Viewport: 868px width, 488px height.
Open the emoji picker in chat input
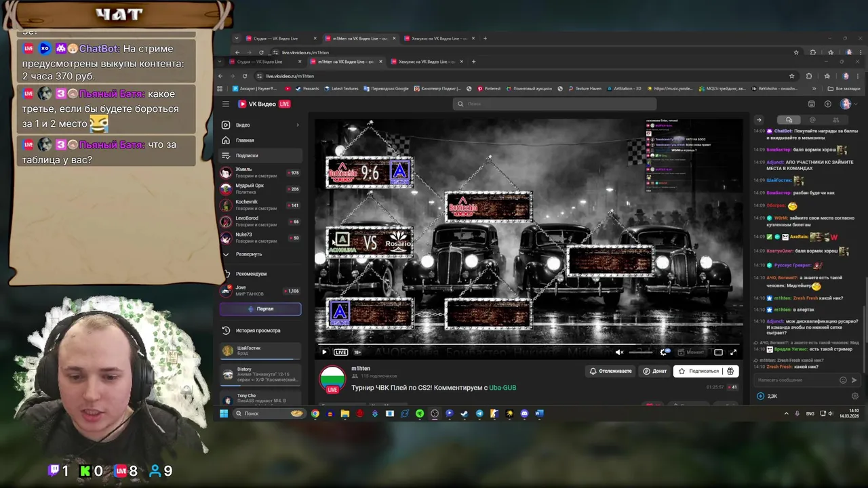843,380
